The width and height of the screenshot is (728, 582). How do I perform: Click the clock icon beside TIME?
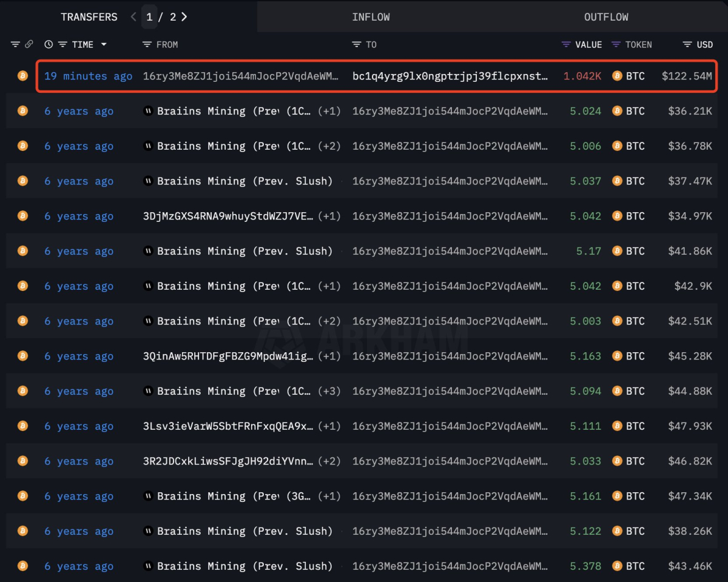tap(49, 44)
